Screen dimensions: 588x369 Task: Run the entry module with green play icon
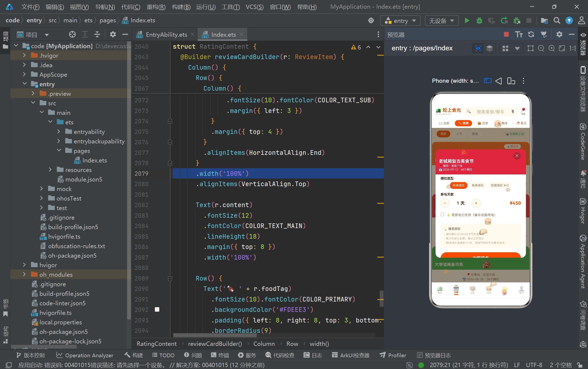point(467,20)
